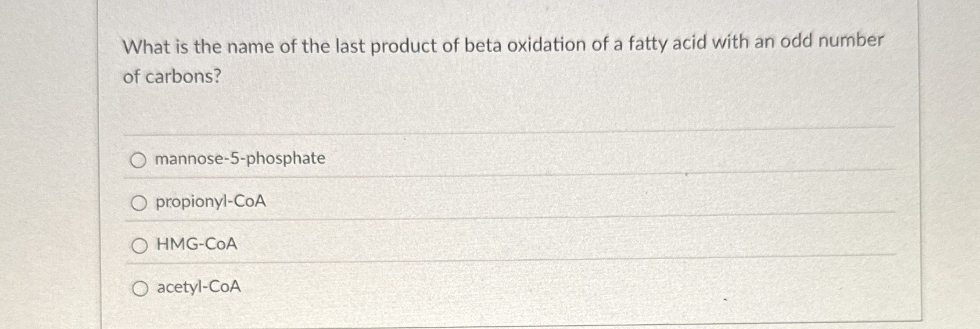980x329 pixels.
Task: Click the HMG-CoA option label
Action: tap(197, 244)
